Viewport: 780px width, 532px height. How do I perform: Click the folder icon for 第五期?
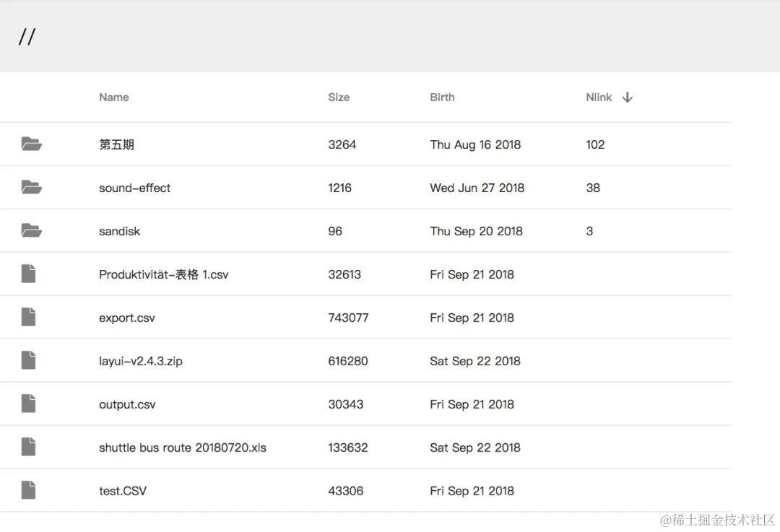[31, 144]
